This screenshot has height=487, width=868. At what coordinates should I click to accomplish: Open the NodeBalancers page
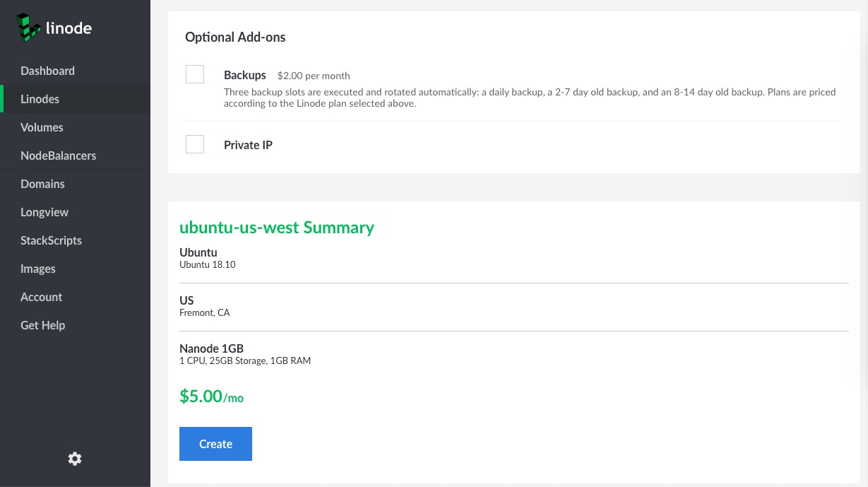(x=58, y=156)
